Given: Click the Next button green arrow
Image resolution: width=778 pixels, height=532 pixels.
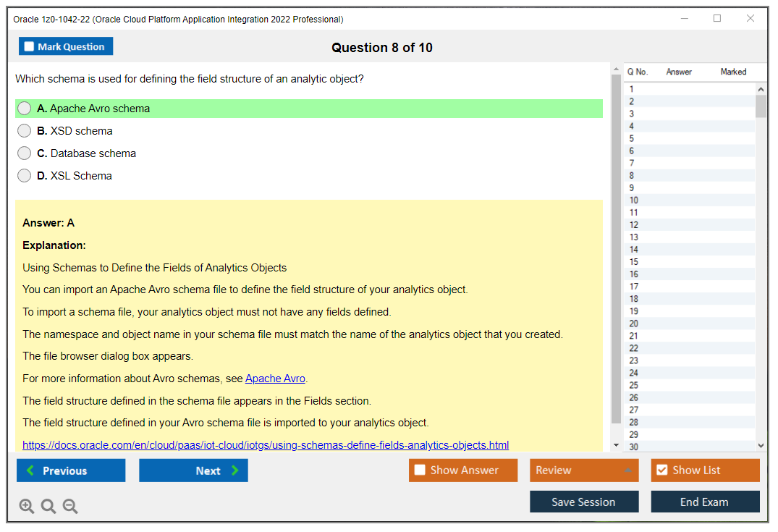Looking at the screenshot, I should click(234, 470).
